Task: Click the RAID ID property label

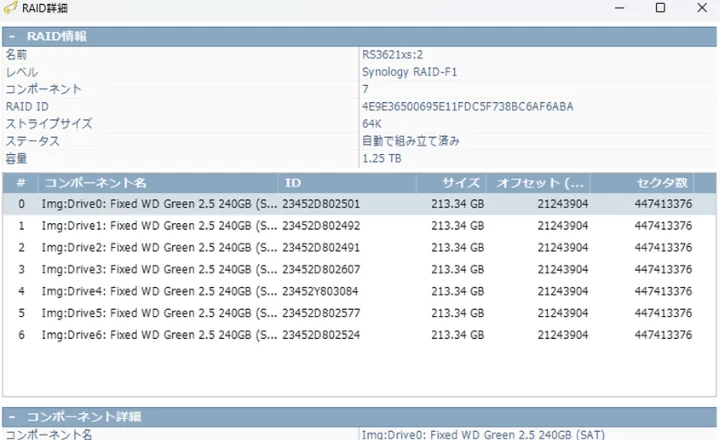Action: click(x=27, y=107)
